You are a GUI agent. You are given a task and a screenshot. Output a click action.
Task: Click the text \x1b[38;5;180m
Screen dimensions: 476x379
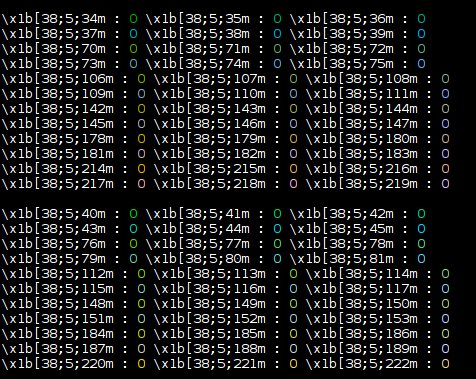[362, 139]
